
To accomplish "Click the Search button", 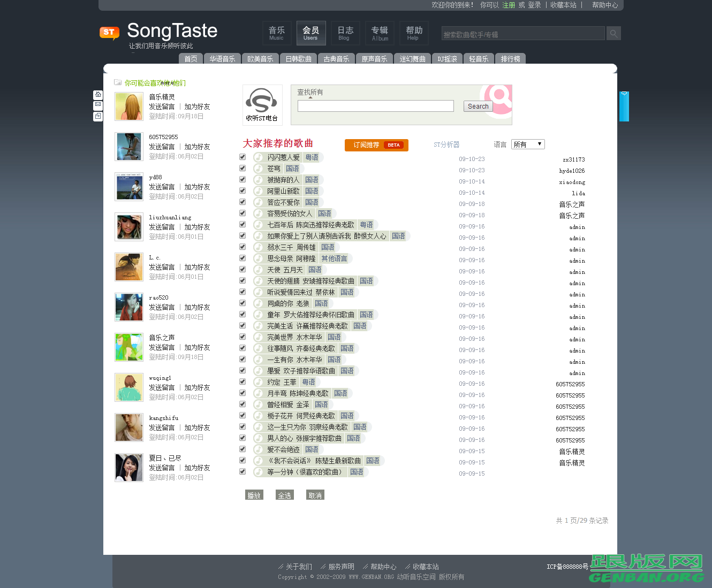I will [478, 106].
